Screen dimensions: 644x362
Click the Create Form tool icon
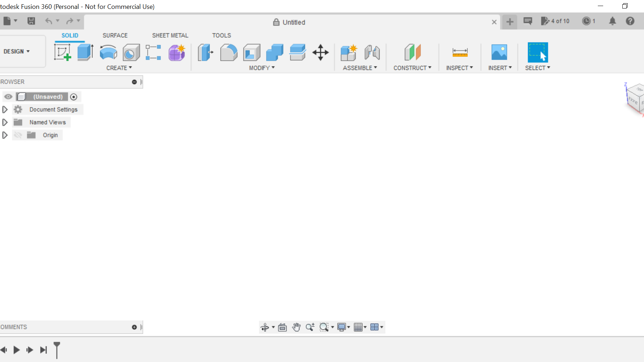point(177,52)
